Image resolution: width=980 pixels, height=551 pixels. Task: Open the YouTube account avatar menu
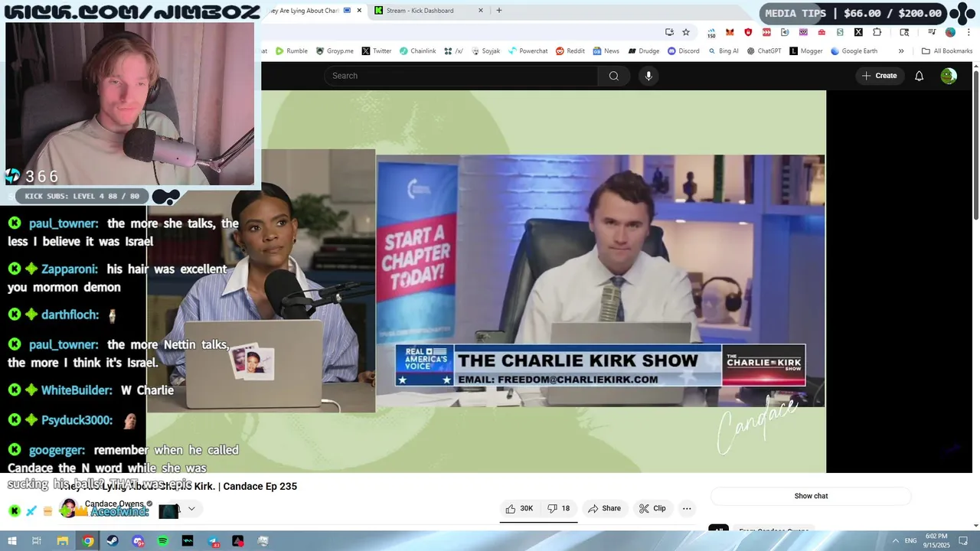[x=949, y=76]
